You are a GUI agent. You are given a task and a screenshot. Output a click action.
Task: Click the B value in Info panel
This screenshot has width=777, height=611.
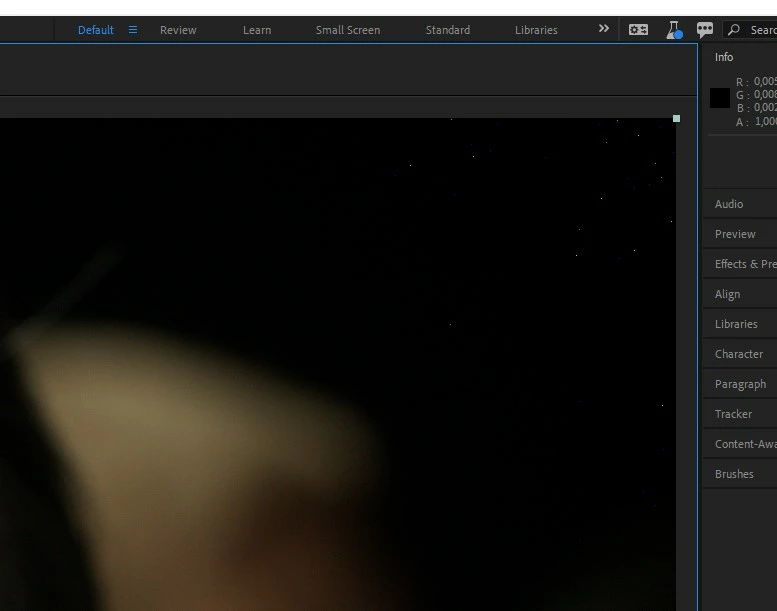tap(765, 108)
